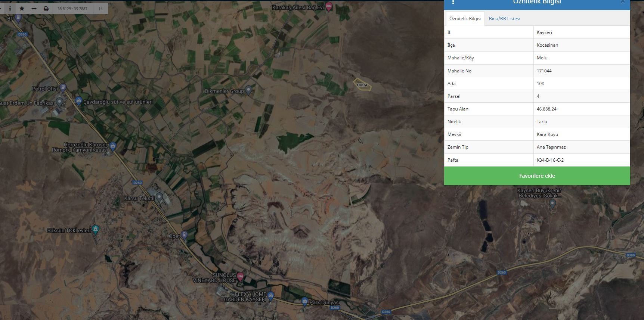Click the Park Dünyası shopping pin

(x=305, y=301)
